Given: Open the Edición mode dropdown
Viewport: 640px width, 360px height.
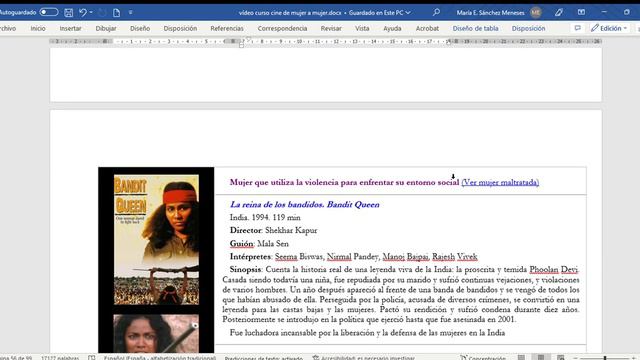Looking at the screenshot, I should click(609, 28).
